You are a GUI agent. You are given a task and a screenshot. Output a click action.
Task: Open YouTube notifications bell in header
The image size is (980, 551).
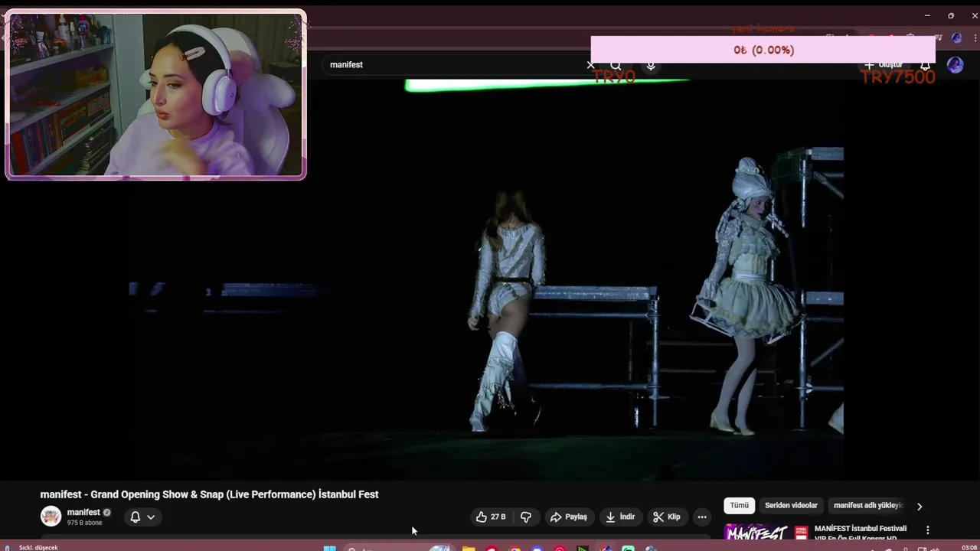[x=926, y=65]
